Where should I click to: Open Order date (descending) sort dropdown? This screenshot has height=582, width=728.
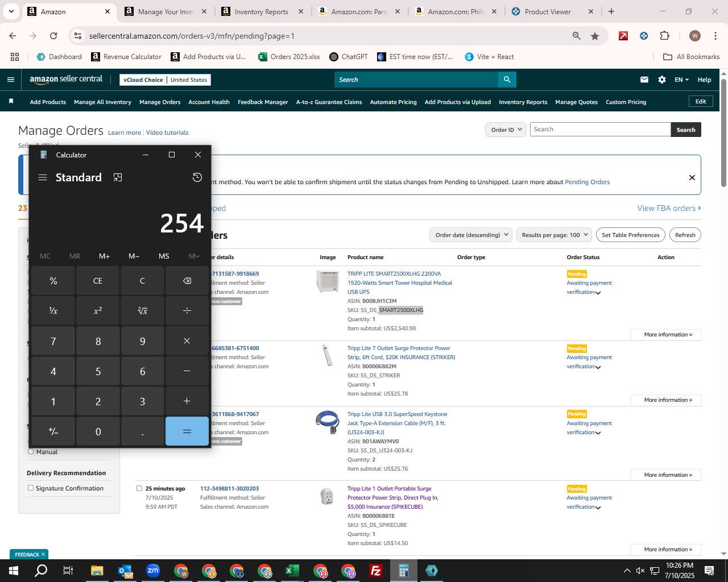point(471,235)
